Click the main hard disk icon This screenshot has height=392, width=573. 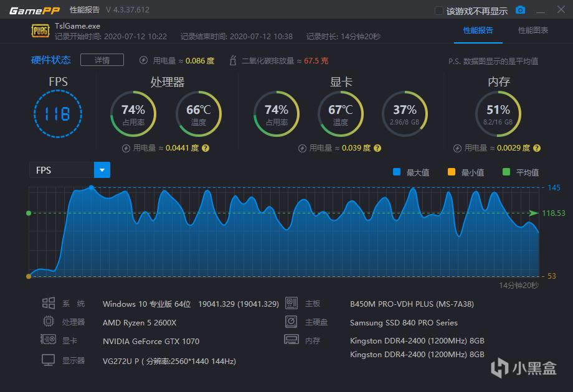click(x=291, y=322)
